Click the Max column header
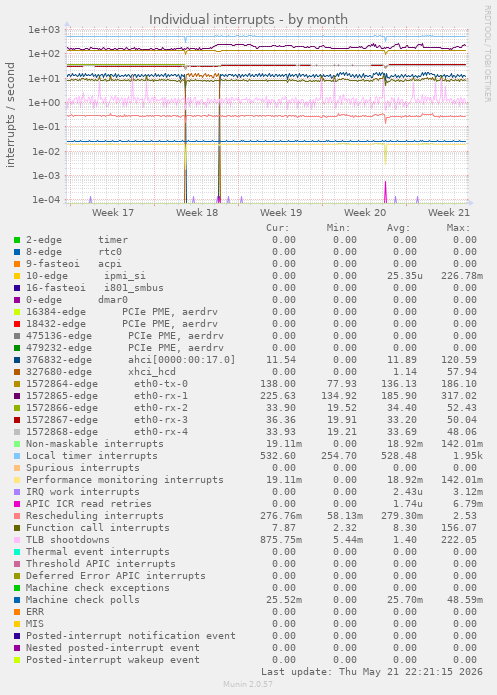Viewport: 497px width, 695px height. tap(458, 228)
